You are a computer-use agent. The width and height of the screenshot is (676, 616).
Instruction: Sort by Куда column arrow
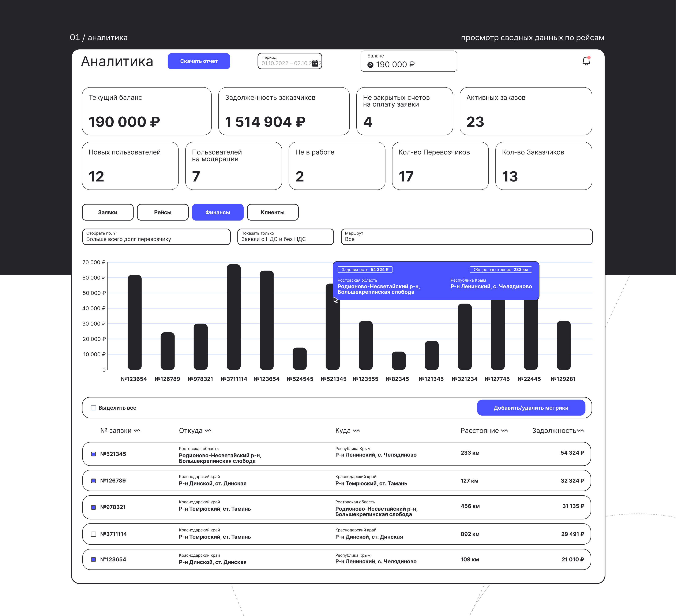(x=356, y=431)
